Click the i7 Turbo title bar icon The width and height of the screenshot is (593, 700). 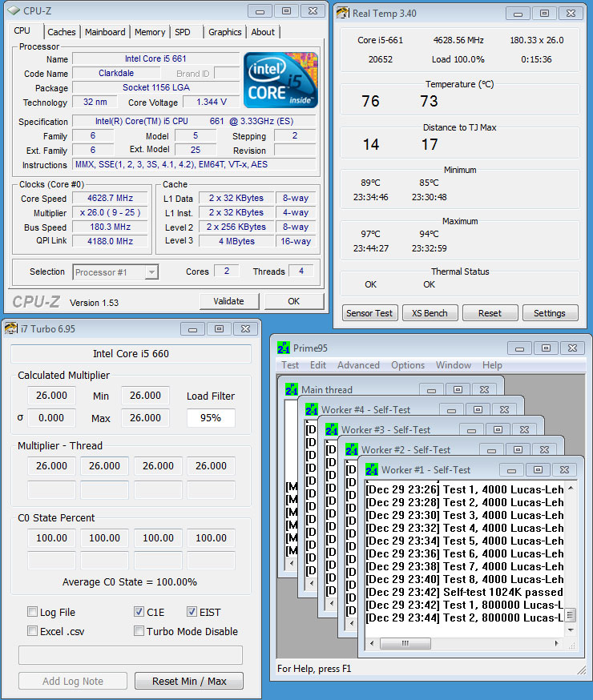click(x=10, y=328)
